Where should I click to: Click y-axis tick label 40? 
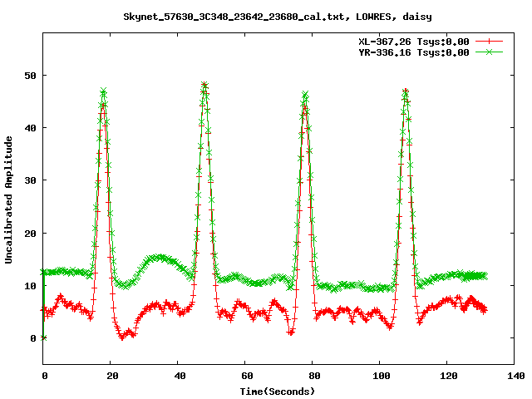[x=30, y=128]
